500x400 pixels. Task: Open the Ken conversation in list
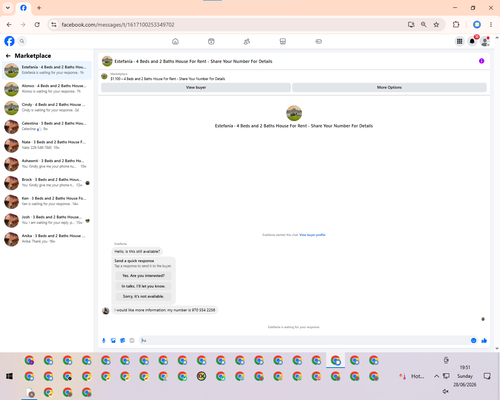click(x=47, y=201)
